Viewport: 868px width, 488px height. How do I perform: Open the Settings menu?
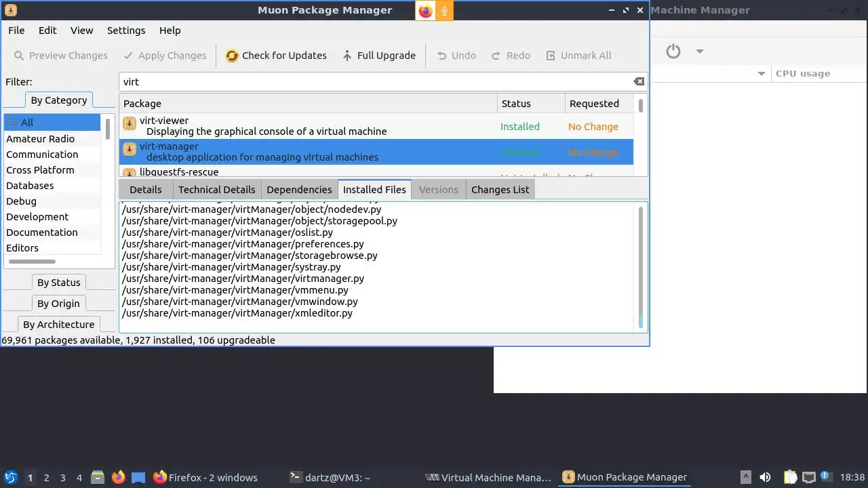126,30
